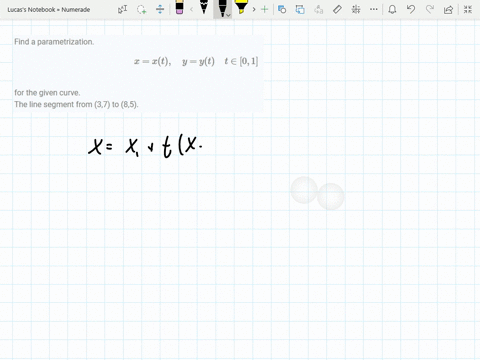Viewport: 480px width, 360px height.
Task: Exit full screen mode
Action: (x=468, y=9)
